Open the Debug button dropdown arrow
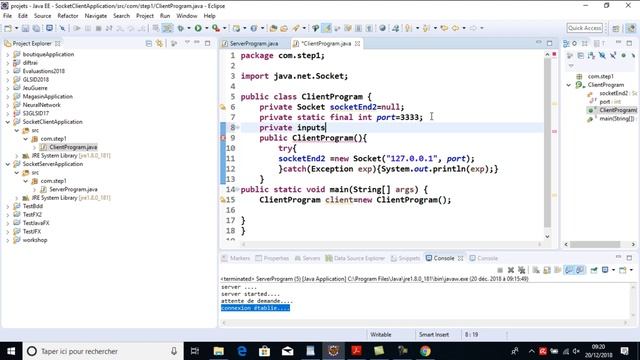This screenshot has width=640, height=360. point(189,28)
